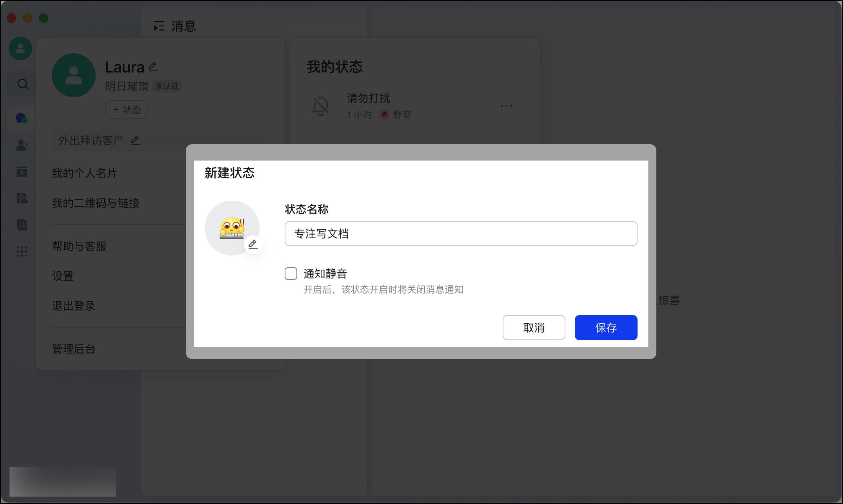The height and width of the screenshot is (504, 843).
Task: Open more options for the 请勿打扰 status
Action: [x=506, y=105]
